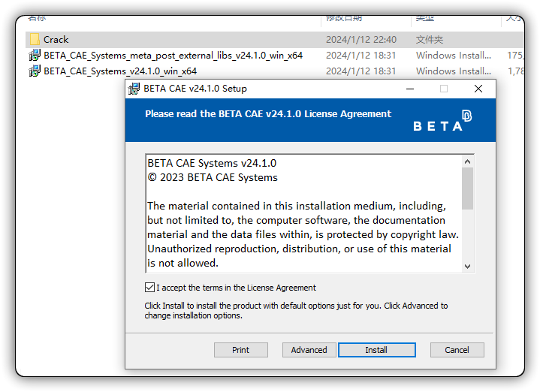Uncheck the accept License Agreement checkbox

(149, 288)
